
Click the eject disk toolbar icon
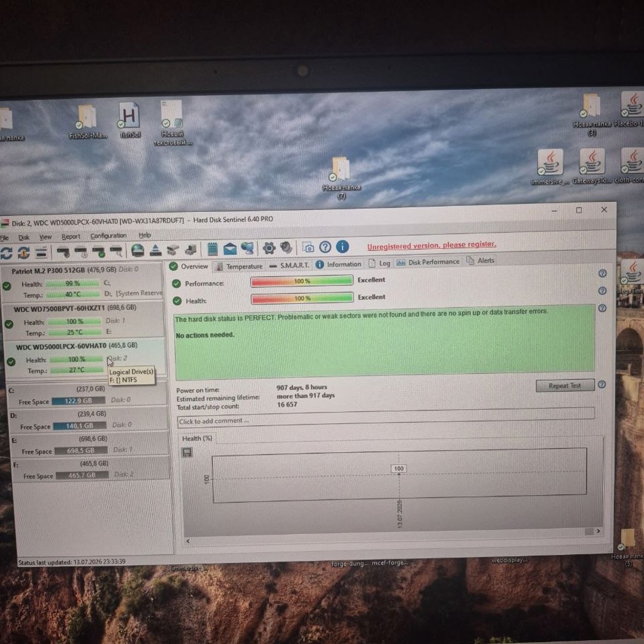click(x=156, y=250)
